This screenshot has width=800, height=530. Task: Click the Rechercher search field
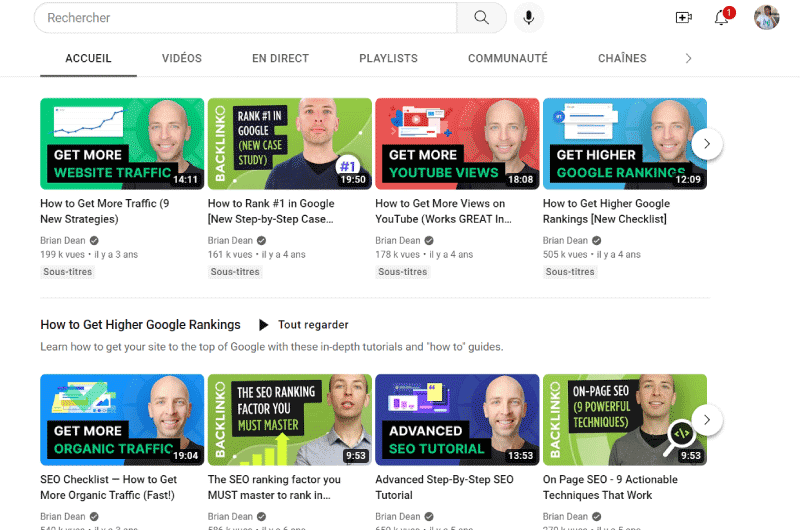245,18
